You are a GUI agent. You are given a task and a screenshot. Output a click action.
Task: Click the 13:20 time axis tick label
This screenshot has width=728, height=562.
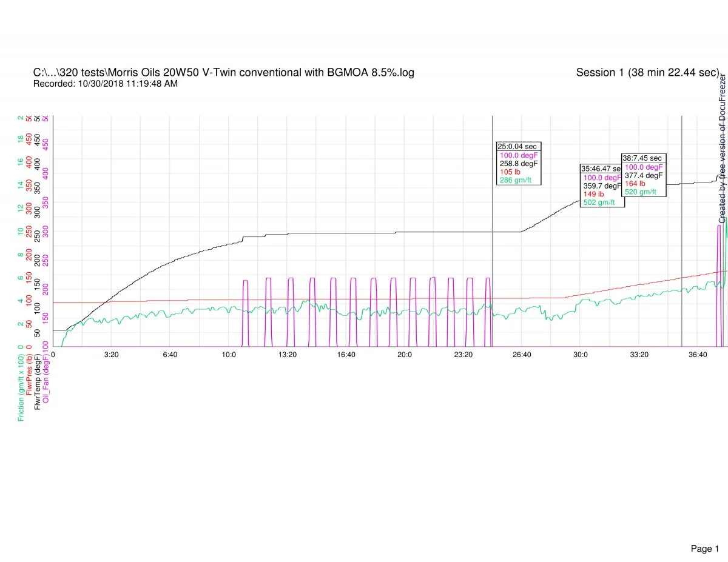pos(288,355)
